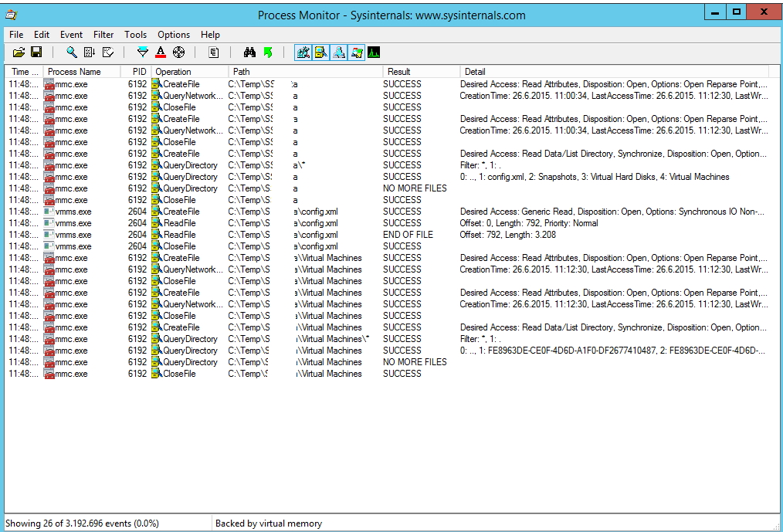Select detail listing FE8963DE-CE0F-4D6D GUID entries
The height and width of the screenshot is (532, 783).
coord(612,351)
